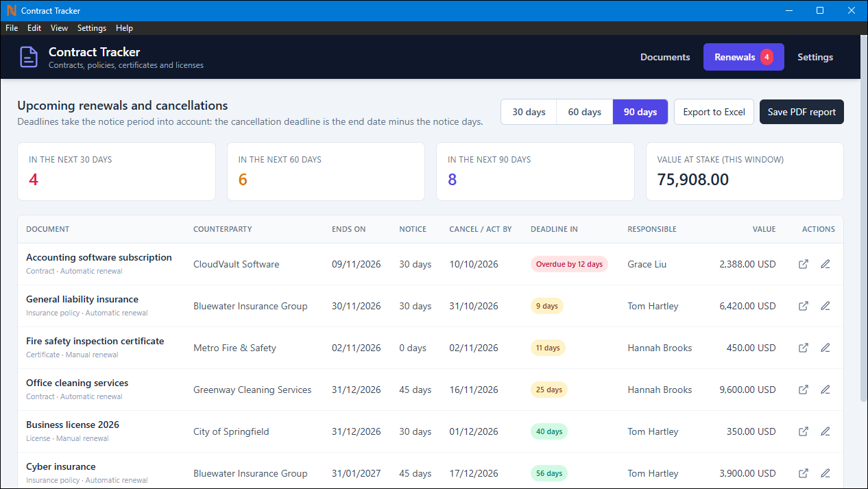
Task: Click Greenway Cleaning Services cell
Action: (x=252, y=390)
